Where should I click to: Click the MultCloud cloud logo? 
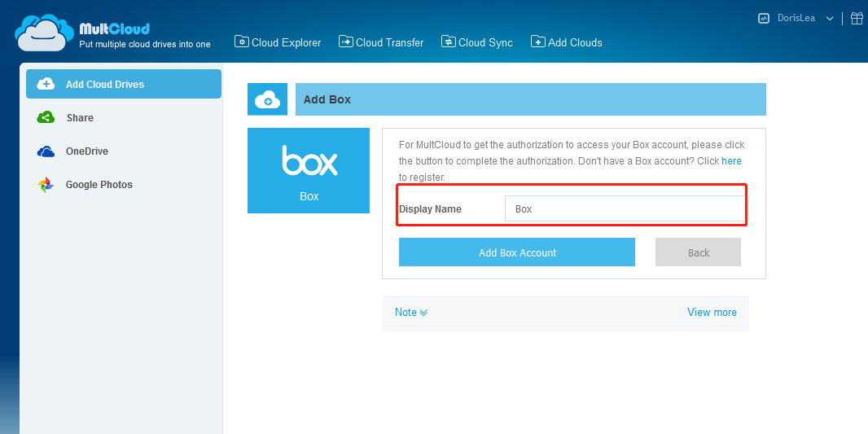pyautogui.click(x=44, y=33)
